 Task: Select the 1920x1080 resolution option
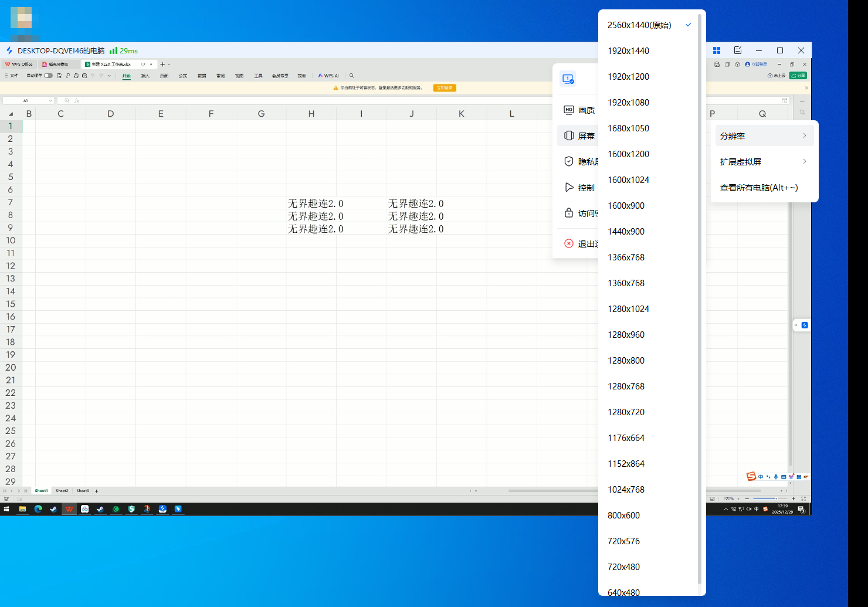coord(628,103)
